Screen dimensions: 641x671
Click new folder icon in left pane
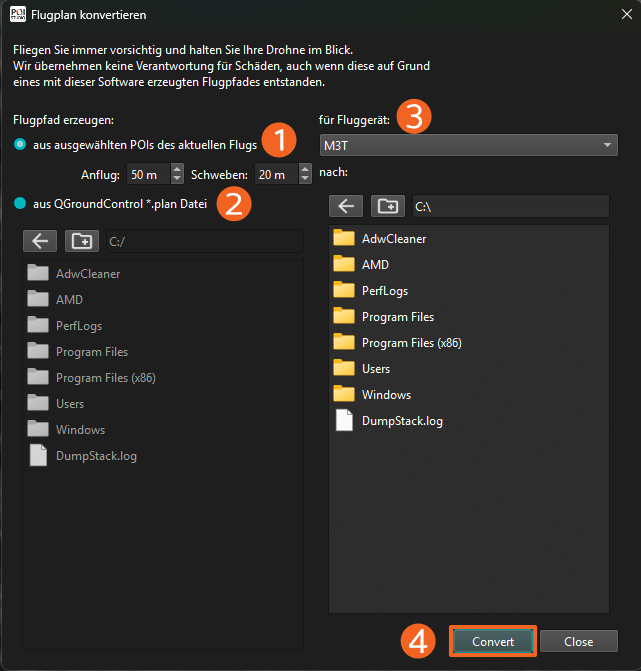(81, 241)
